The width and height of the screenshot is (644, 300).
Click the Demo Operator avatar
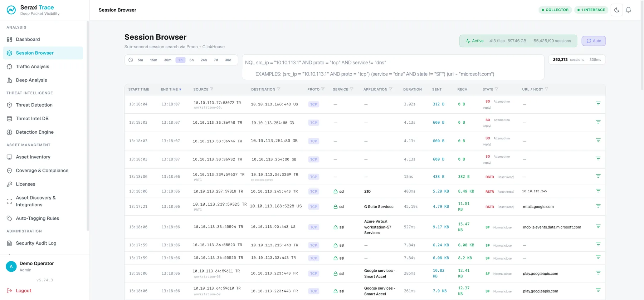click(x=11, y=266)
